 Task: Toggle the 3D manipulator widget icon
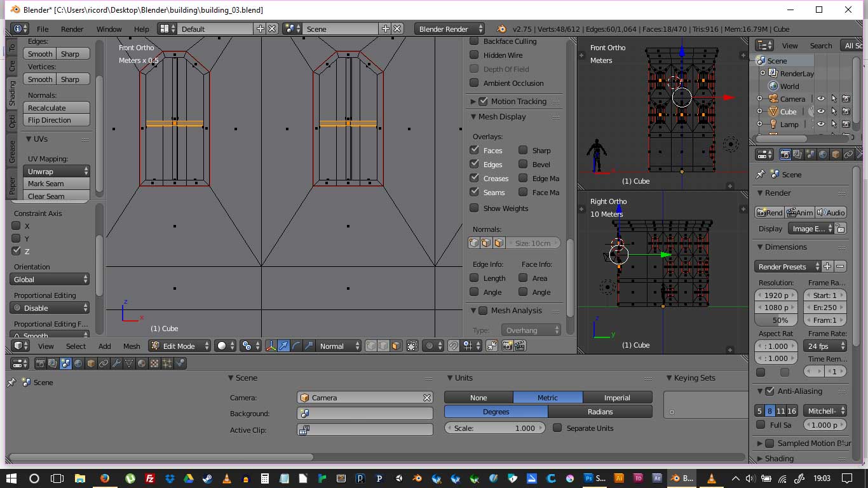click(x=271, y=346)
